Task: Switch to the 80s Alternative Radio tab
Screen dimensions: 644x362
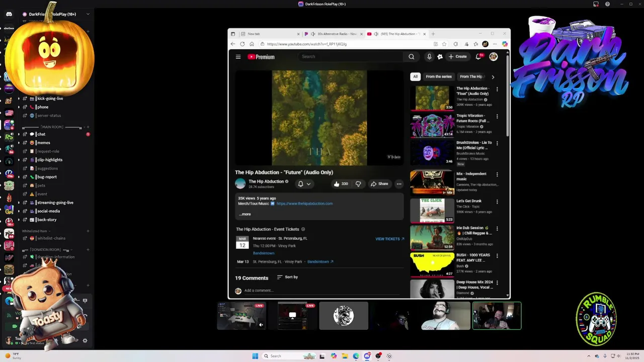Action: (x=333, y=34)
